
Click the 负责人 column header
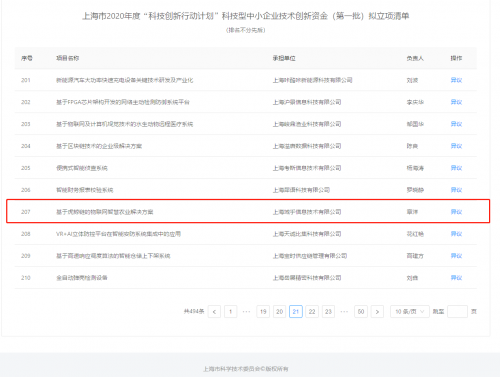[415, 58]
